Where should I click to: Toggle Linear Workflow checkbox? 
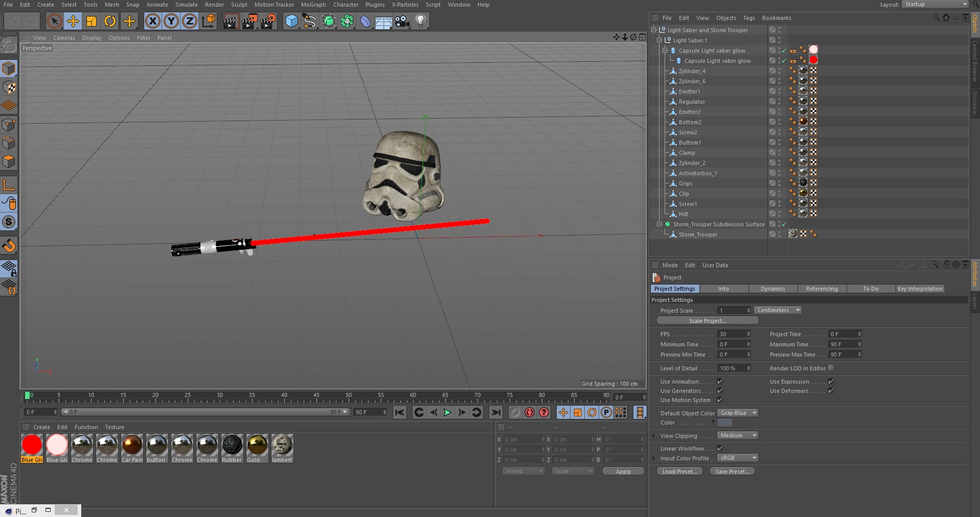720,448
